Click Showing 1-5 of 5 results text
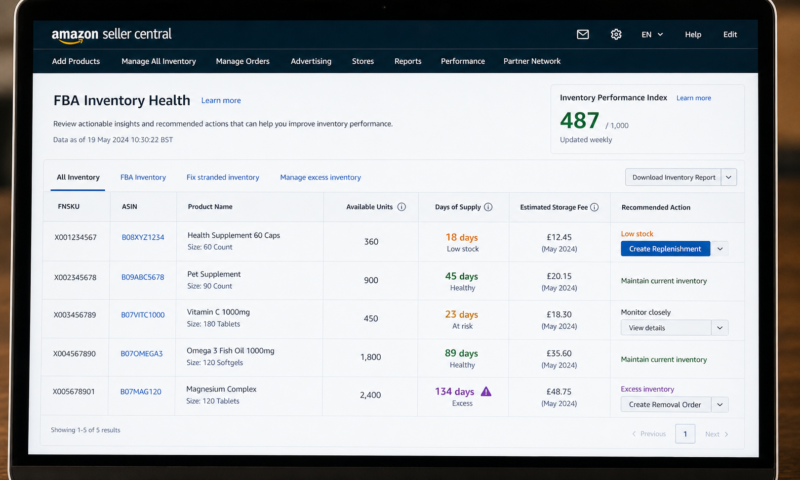 [x=86, y=430]
